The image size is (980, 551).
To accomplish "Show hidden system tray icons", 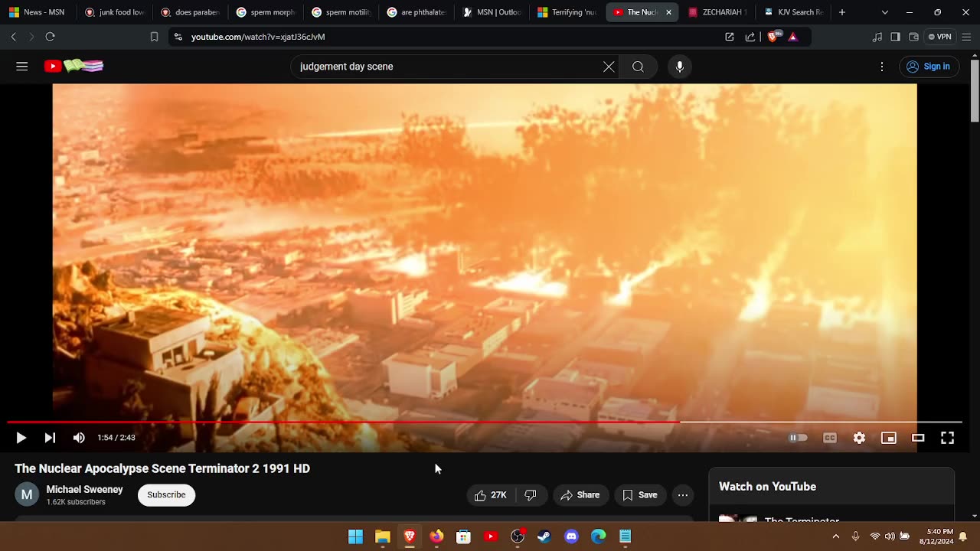I will pyautogui.click(x=835, y=536).
